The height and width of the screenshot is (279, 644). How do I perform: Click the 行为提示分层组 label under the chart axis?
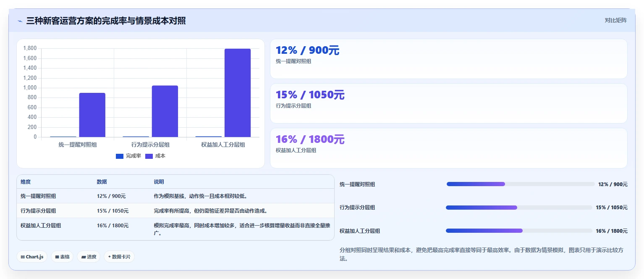click(150, 145)
